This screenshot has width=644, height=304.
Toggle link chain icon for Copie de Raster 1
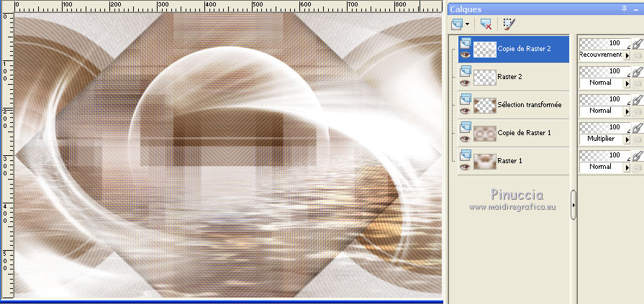click(638, 129)
